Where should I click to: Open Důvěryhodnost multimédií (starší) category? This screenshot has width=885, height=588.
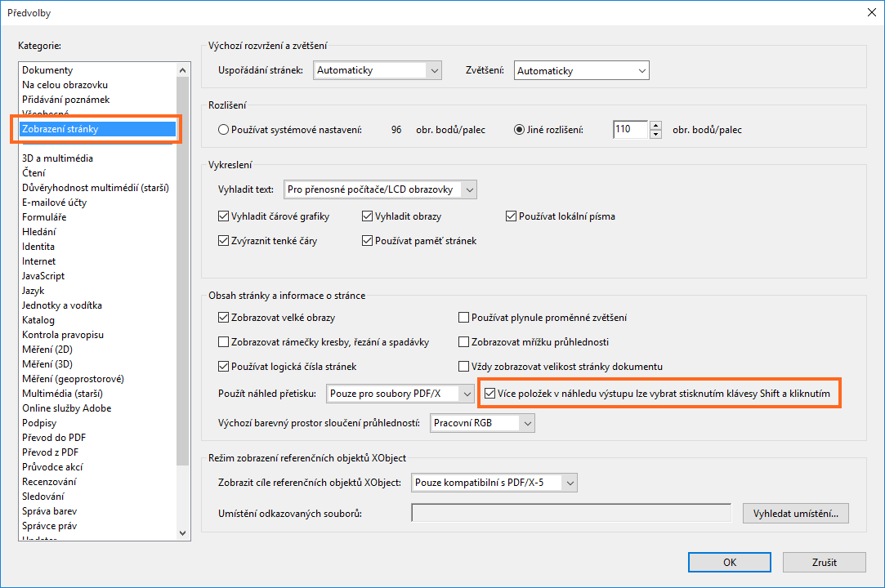[96, 187]
